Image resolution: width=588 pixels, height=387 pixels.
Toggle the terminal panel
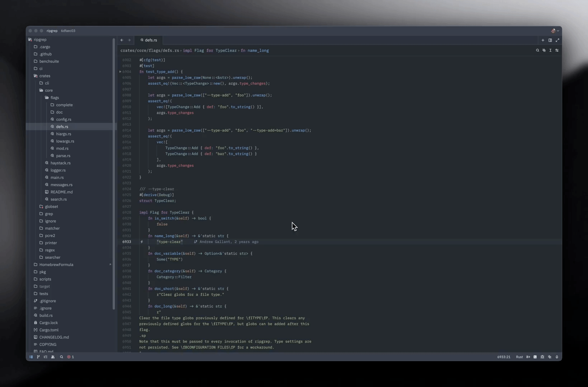(535, 357)
